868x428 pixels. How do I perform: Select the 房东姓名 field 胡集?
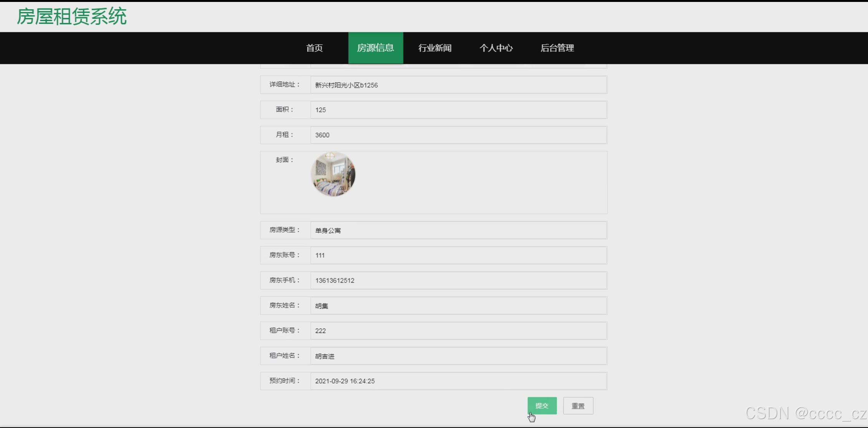tap(458, 306)
